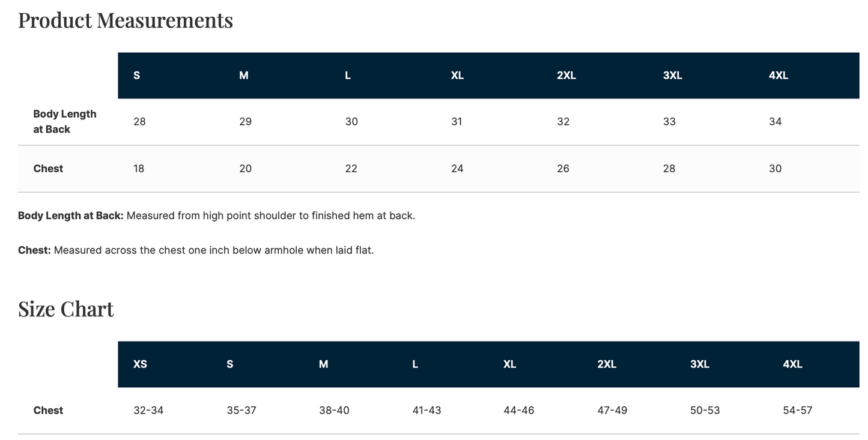Click the 4XL body length value 34
Image resolution: width=868 pixels, height=440 pixels.
pyautogui.click(x=775, y=122)
